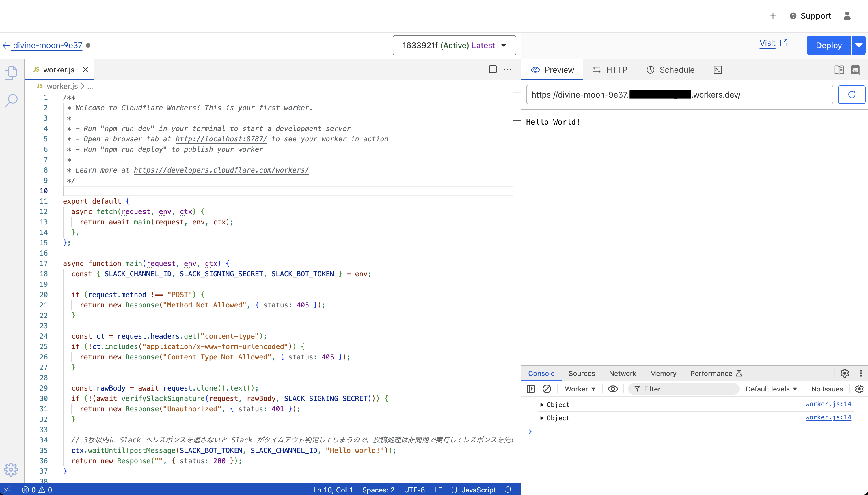Open the Workers documentation book icon
The width and height of the screenshot is (868, 495).
point(839,70)
